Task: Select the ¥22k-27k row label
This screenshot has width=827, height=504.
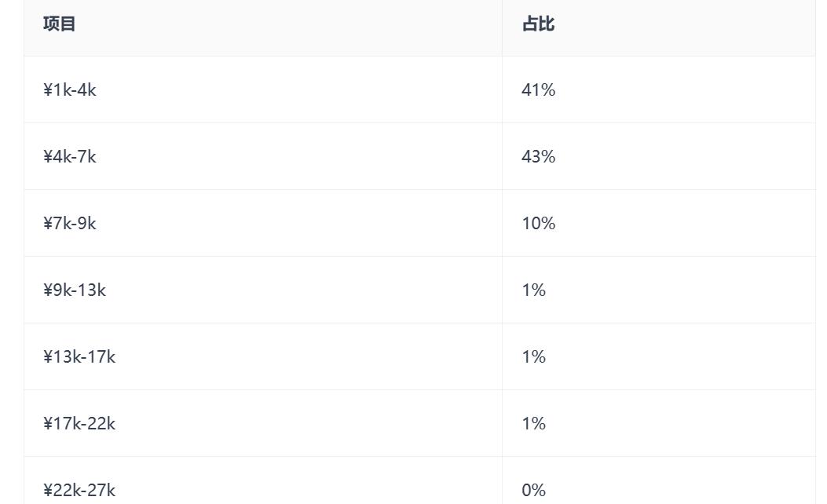Action: tap(79, 491)
